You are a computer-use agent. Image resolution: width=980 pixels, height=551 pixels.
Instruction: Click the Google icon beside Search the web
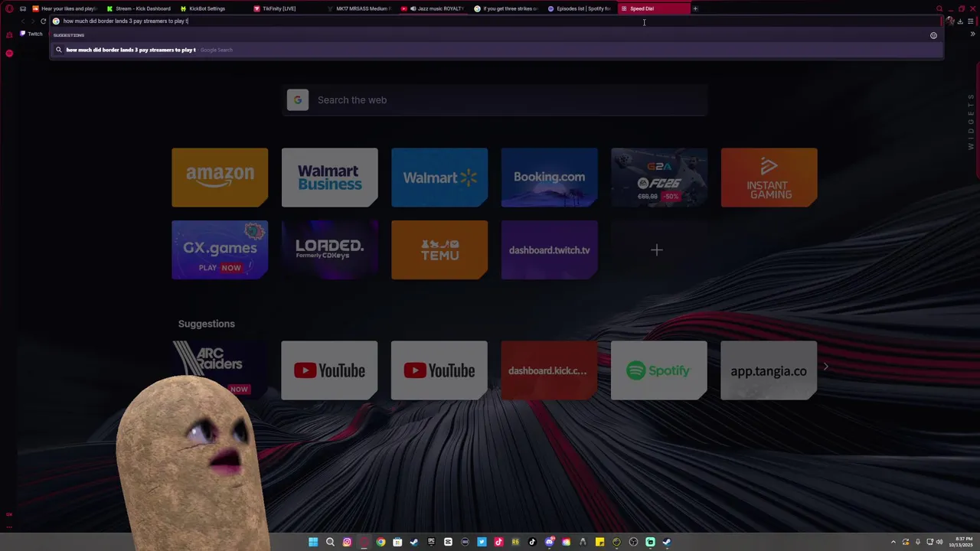[x=298, y=100]
